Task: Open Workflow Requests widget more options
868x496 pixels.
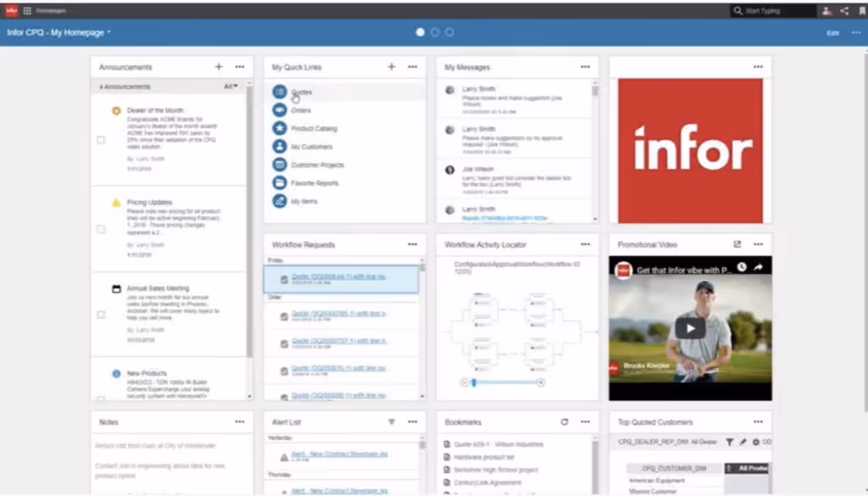Action: coord(413,244)
